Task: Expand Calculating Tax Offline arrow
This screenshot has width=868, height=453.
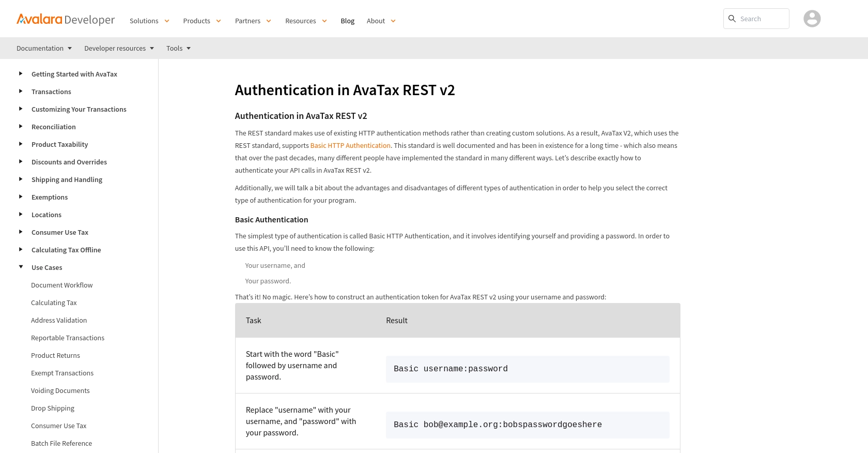Action: [x=21, y=249]
